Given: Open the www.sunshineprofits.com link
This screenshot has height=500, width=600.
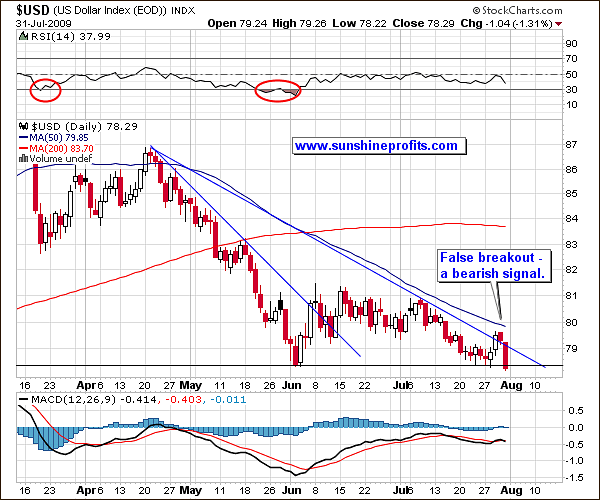Looking at the screenshot, I should [379, 146].
